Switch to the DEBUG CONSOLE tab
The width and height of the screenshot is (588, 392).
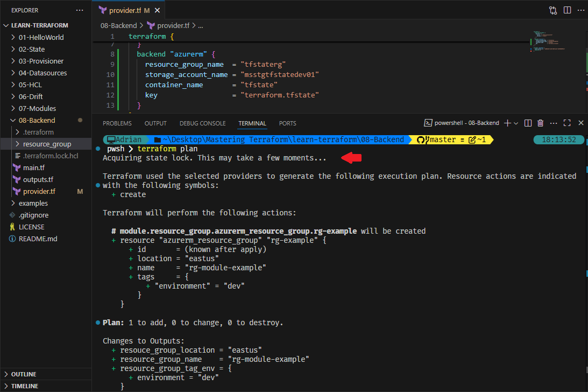click(202, 123)
